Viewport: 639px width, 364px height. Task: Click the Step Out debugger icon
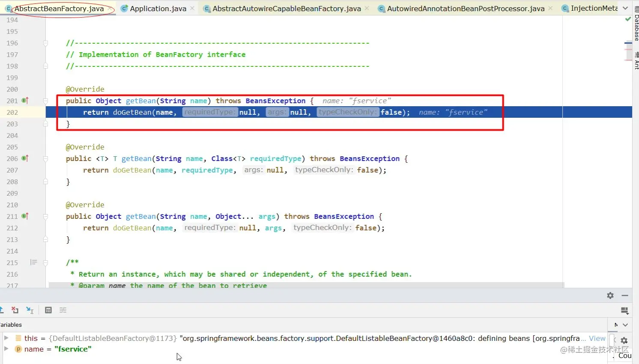click(x=1, y=310)
